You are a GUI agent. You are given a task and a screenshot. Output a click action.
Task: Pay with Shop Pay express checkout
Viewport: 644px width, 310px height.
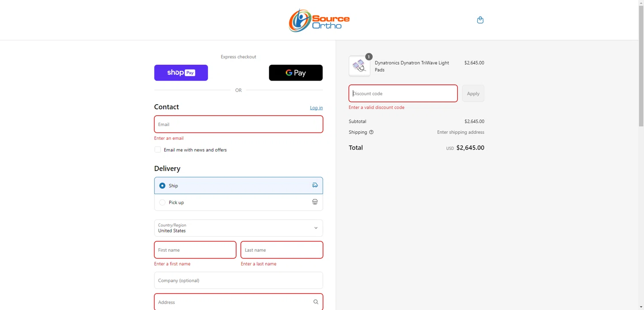point(181,73)
